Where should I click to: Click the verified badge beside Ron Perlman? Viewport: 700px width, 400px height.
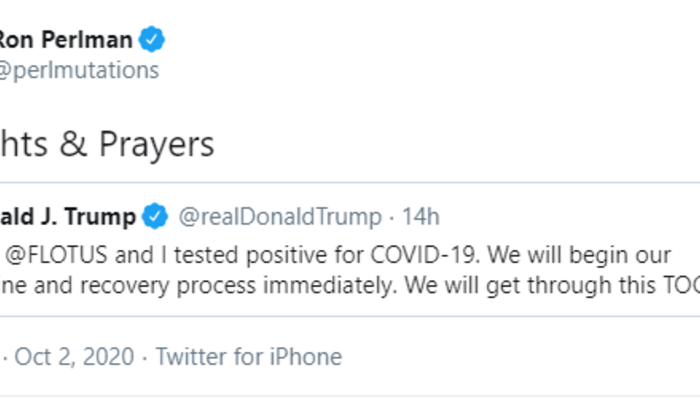(152, 40)
